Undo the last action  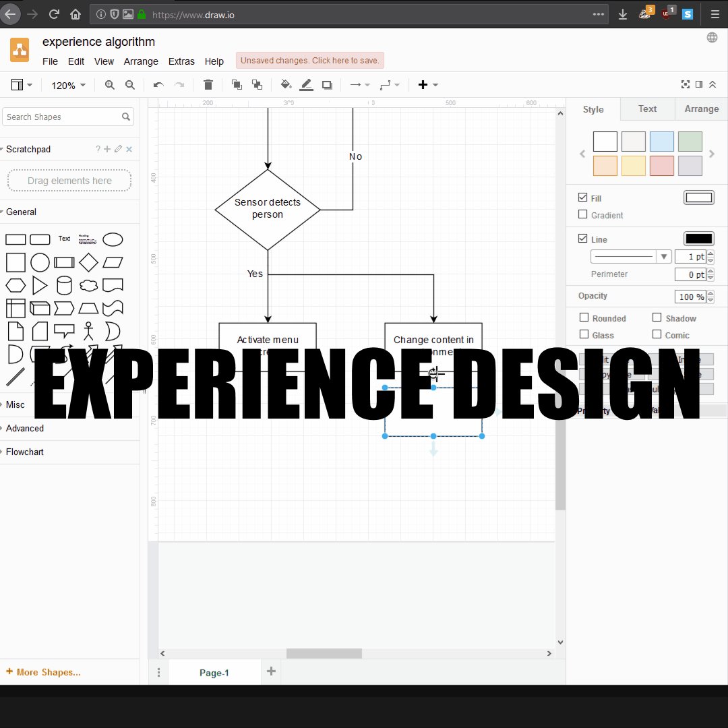pyautogui.click(x=158, y=85)
